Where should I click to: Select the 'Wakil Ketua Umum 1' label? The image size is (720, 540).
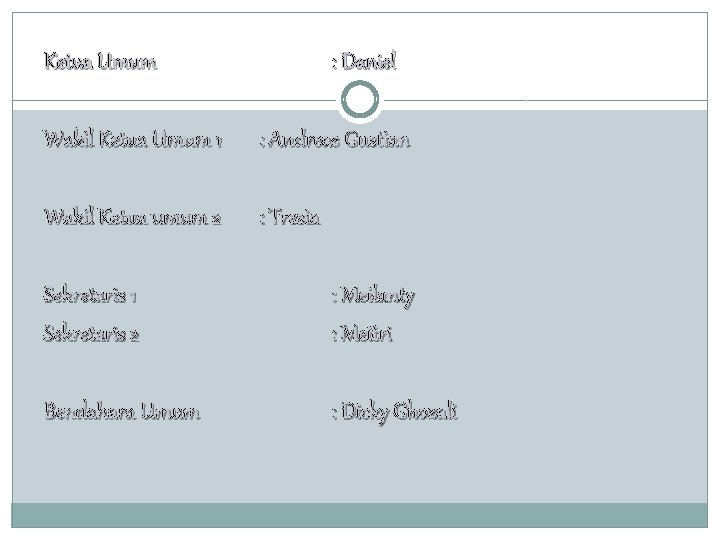pos(133,139)
